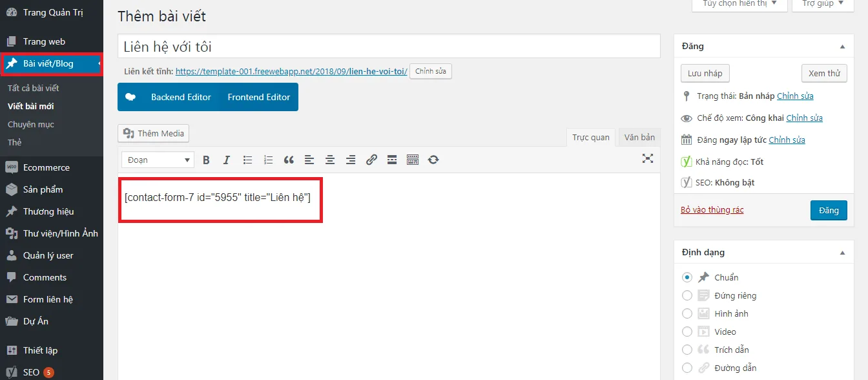Open Thiết lập settings in the sidebar
This screenshot has height=380, width=868.
click(x=52, y=350)
